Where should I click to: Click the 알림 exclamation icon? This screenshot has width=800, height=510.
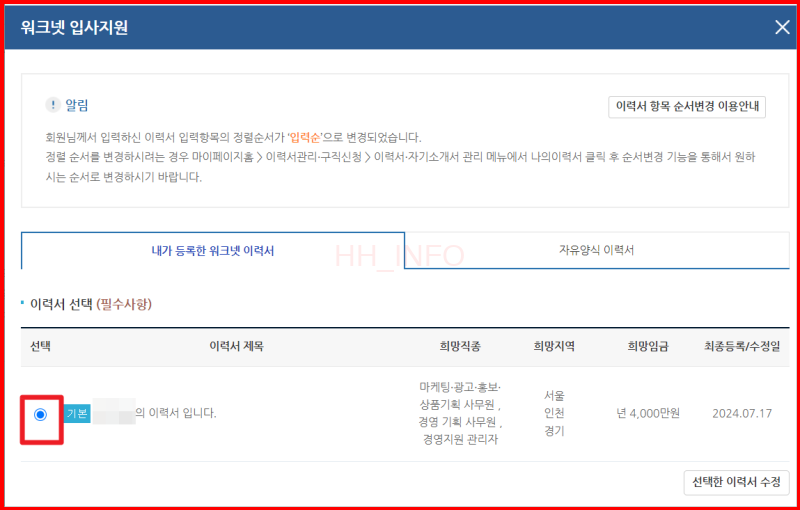pos(53,106)
